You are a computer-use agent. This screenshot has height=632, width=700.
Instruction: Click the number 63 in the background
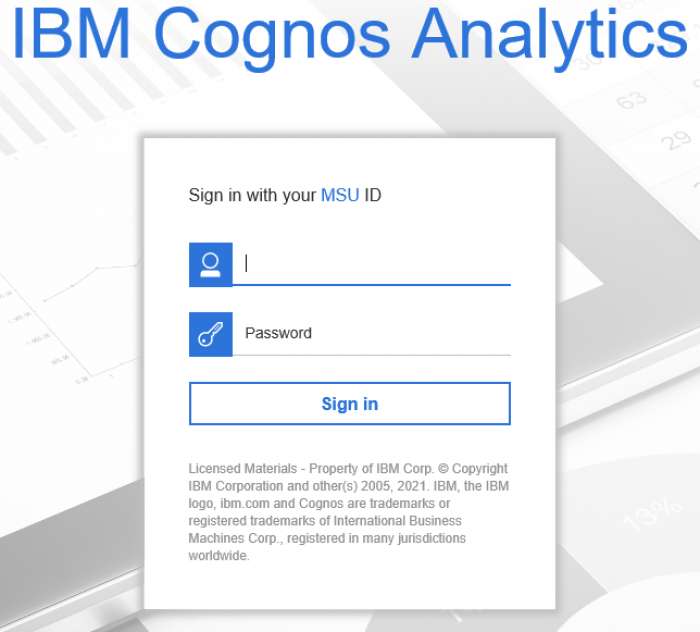coord(631,101)
